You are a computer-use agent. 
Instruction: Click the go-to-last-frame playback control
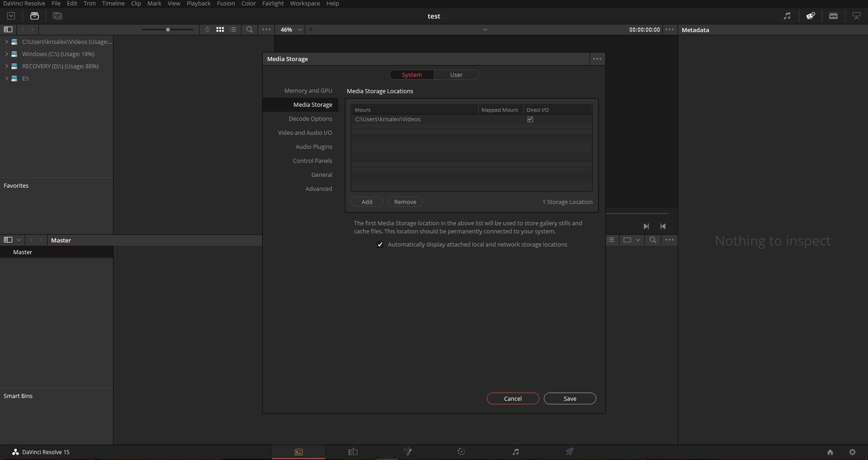[x=646, y=226]
